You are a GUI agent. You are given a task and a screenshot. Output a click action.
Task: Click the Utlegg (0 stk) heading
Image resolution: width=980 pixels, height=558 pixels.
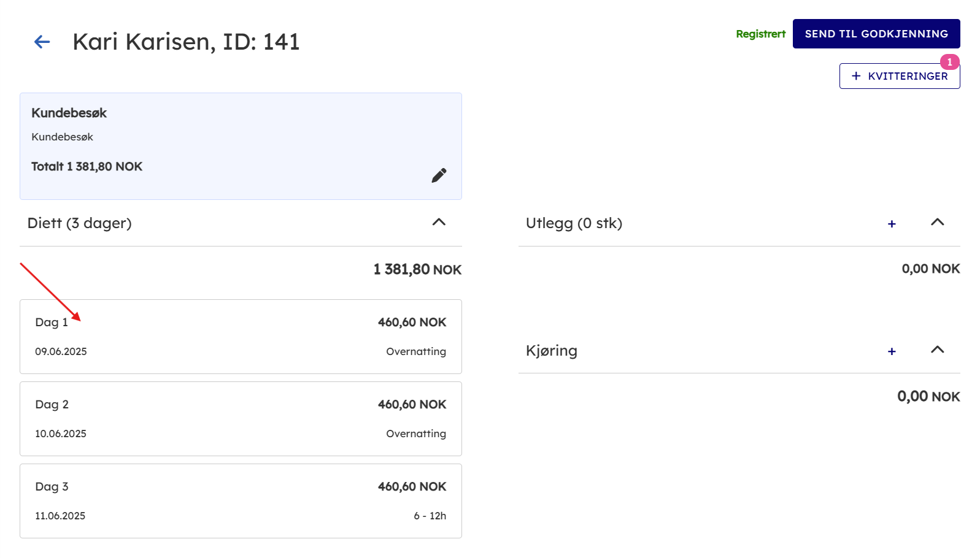coord(574,223)
